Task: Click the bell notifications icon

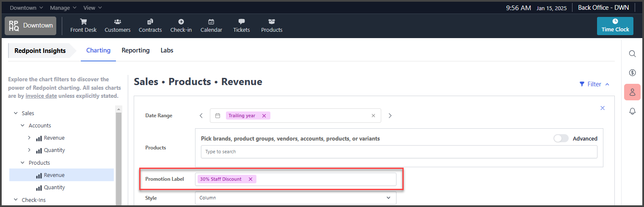Action: pyautogui.click(x=632, y=111)
